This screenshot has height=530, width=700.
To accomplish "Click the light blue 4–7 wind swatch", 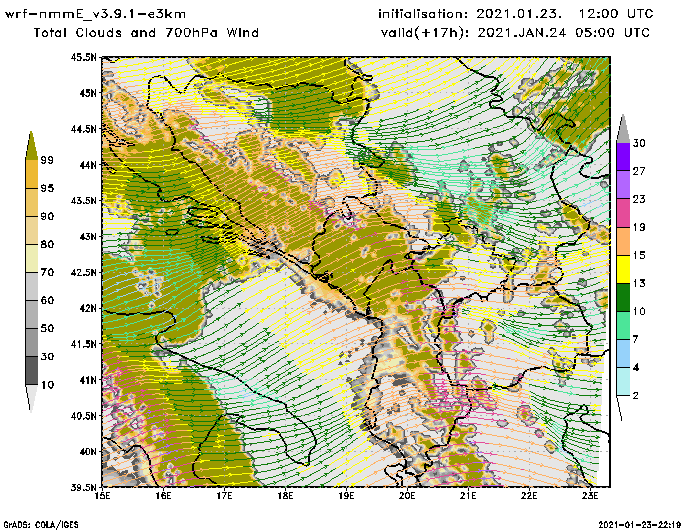I will 621,354.
